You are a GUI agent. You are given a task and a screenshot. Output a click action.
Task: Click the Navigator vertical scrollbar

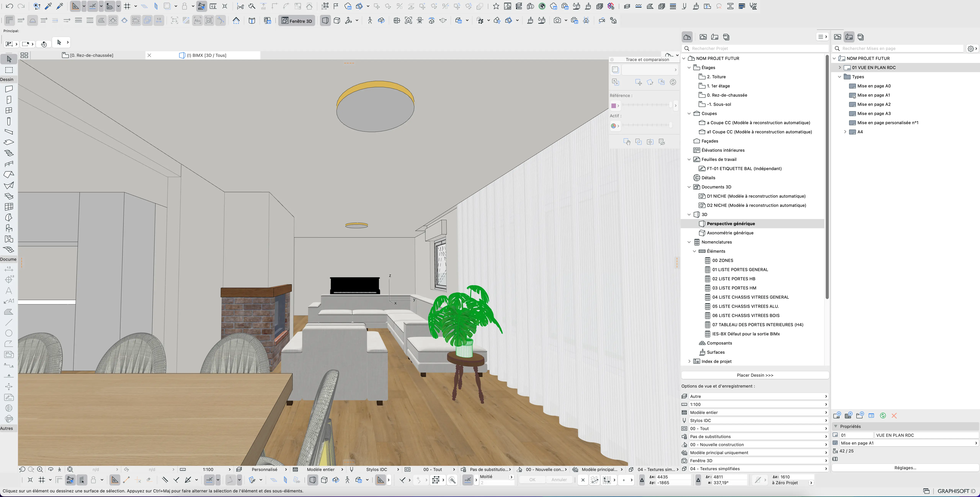827,177
